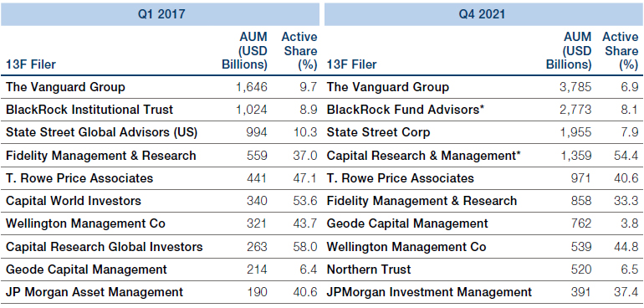
Task: Select Geode Capital Management's 3.8 active share
Action: coord(630,223)
